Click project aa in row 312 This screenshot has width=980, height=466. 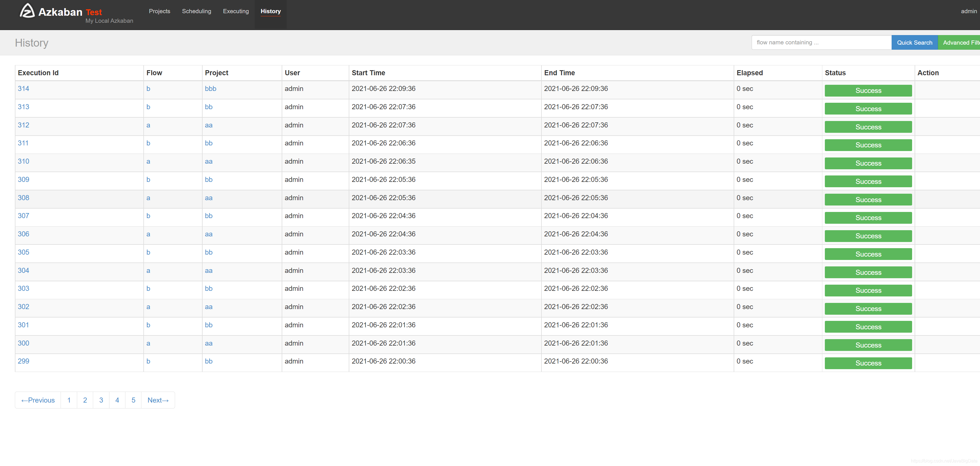click(x=208, y=125)
